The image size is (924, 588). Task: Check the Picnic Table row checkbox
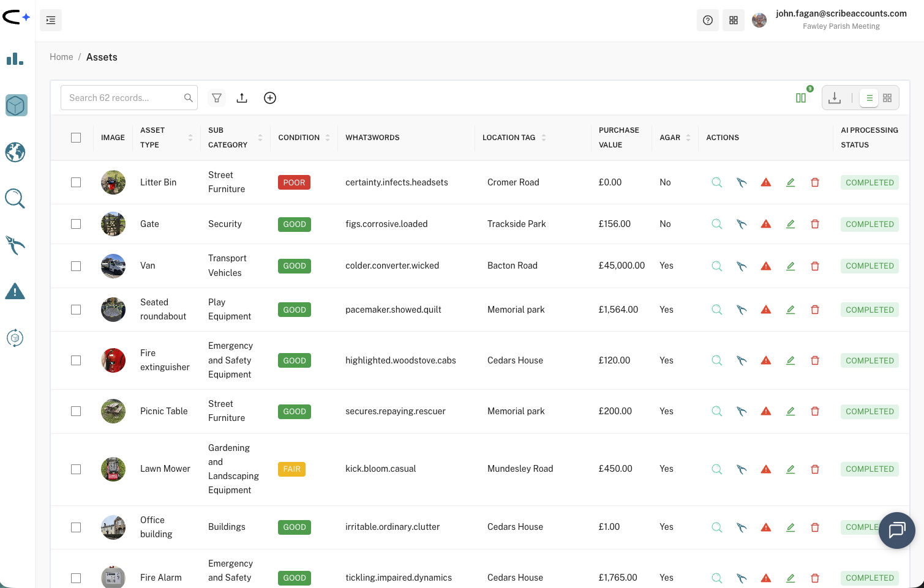point(76,411)
